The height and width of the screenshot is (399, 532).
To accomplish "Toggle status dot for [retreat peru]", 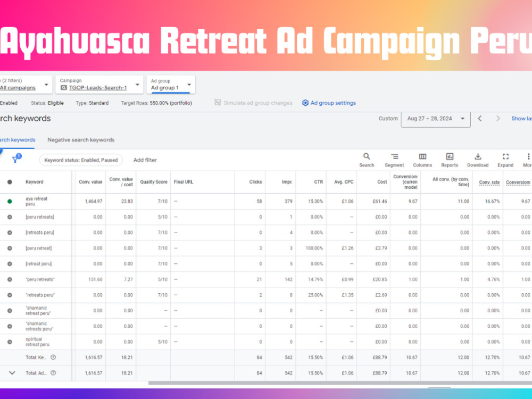I will (10, 264).
